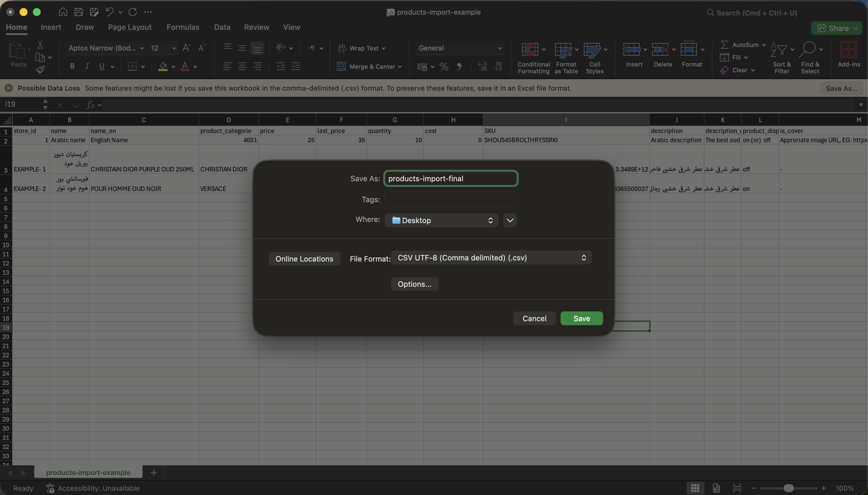Click the Save As filename field
The image size is (868, 495).
(450, 178)
